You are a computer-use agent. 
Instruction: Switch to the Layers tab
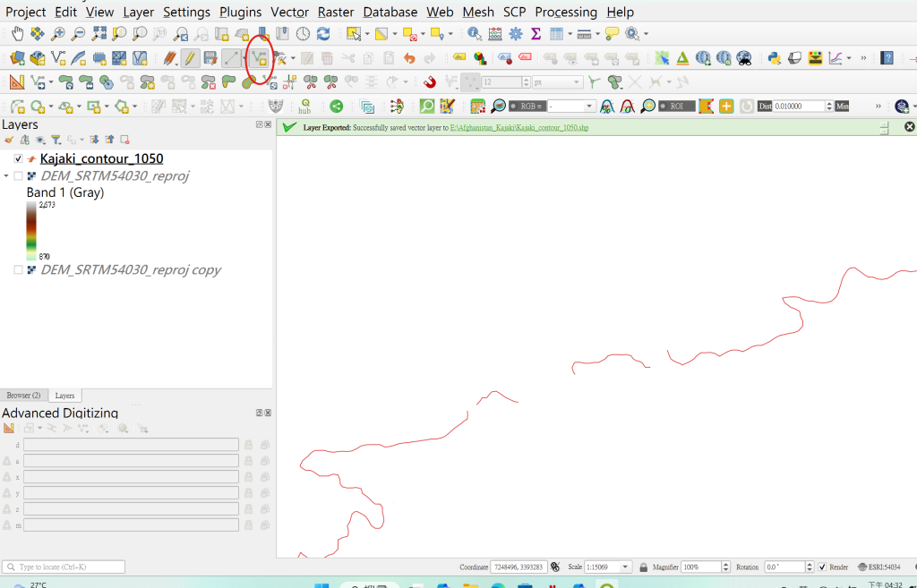pos(64,396)
